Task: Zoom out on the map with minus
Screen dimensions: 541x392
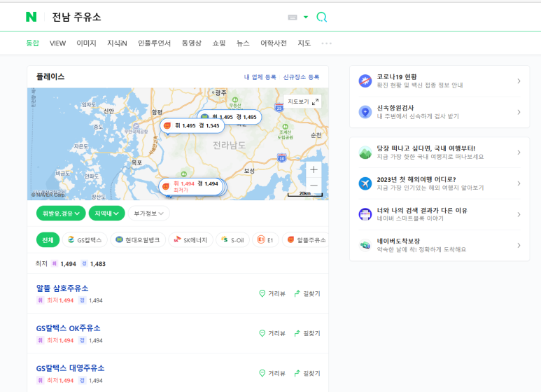Action: click(x=314, y=185)
